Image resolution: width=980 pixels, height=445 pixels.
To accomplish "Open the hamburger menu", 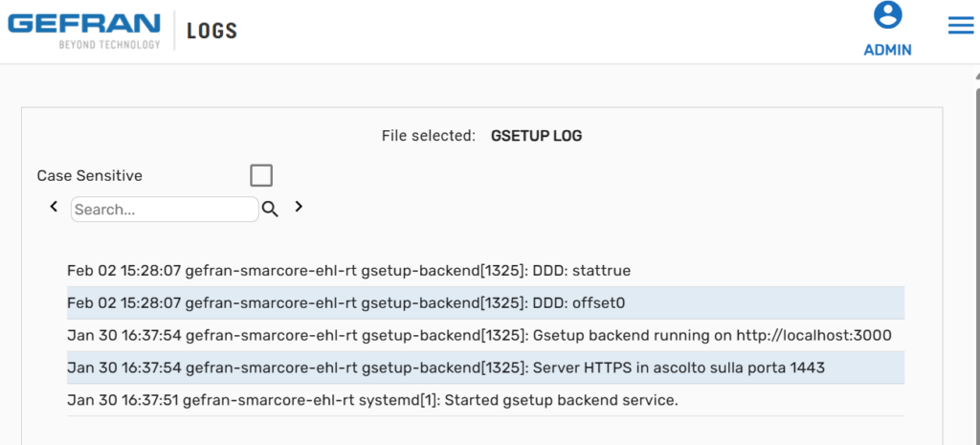I will pos(961,26).
